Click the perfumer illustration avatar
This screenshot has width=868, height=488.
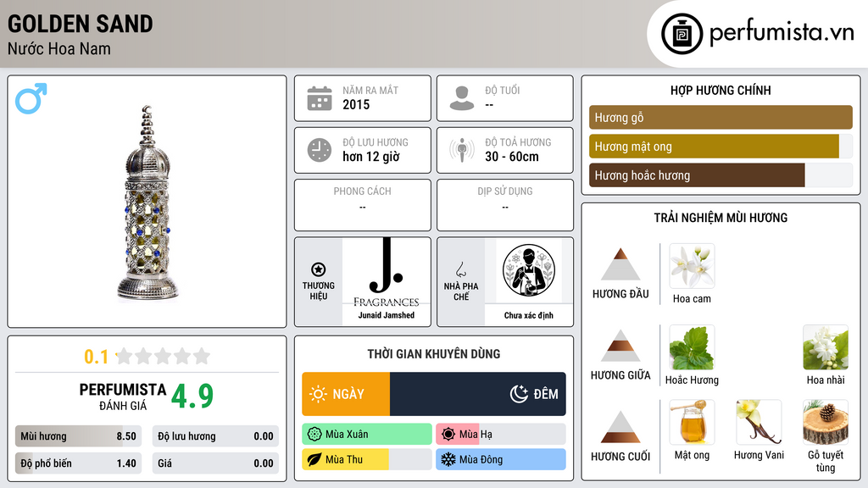click(x=529, y=270)
